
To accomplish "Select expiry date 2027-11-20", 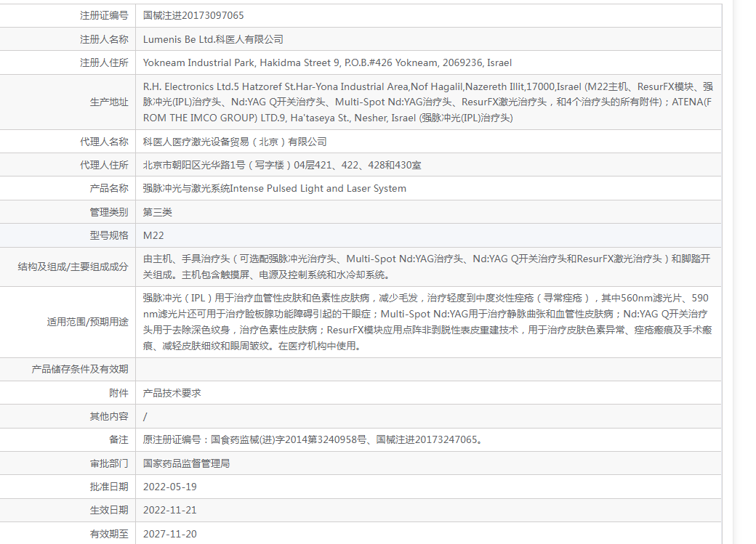I will click(169, 534).
